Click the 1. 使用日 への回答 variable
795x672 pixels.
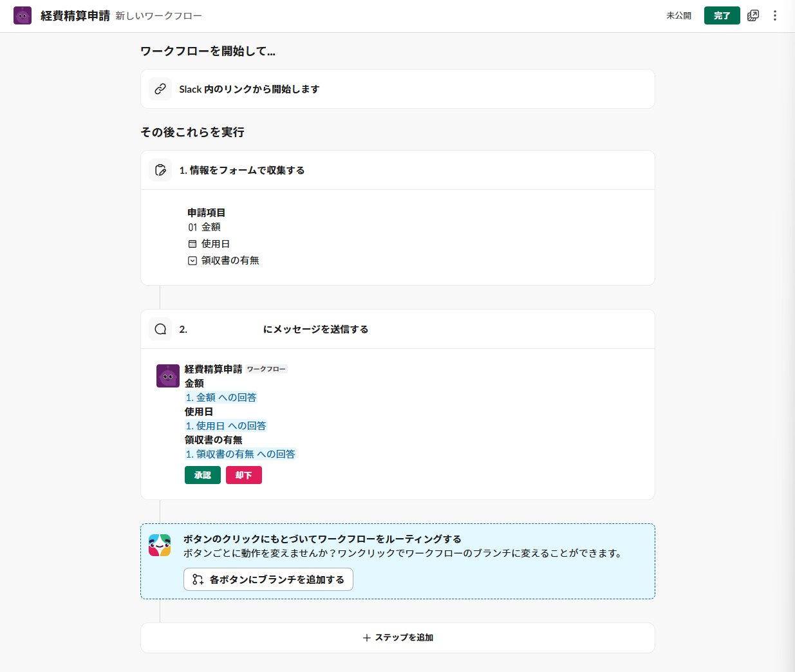(226, 426)
